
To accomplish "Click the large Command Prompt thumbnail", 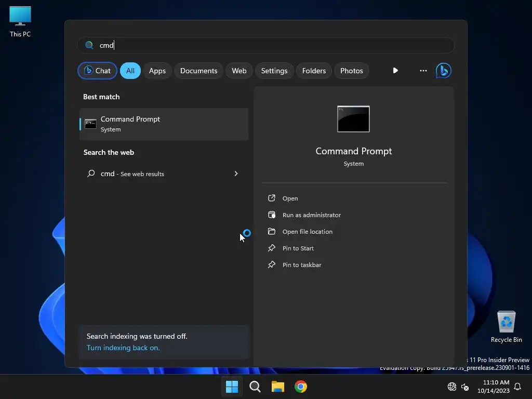I will pyautogui.click(x=353, y=119).
